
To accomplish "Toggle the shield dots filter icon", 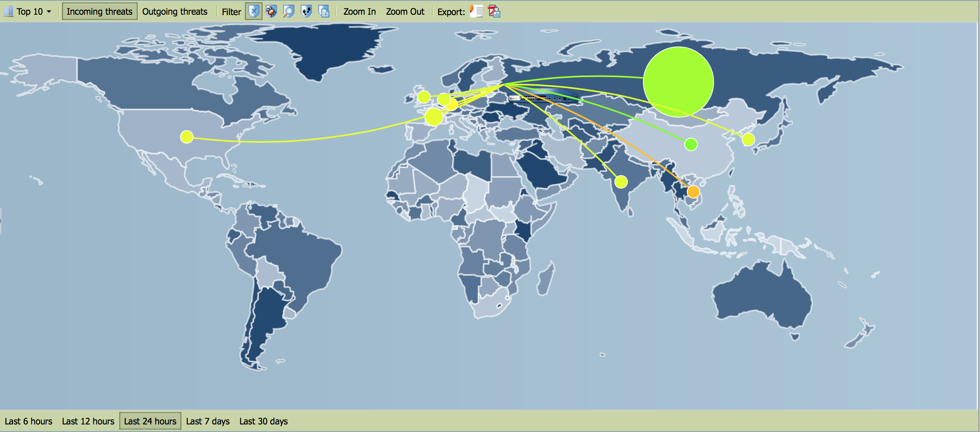I will point(306,11).
